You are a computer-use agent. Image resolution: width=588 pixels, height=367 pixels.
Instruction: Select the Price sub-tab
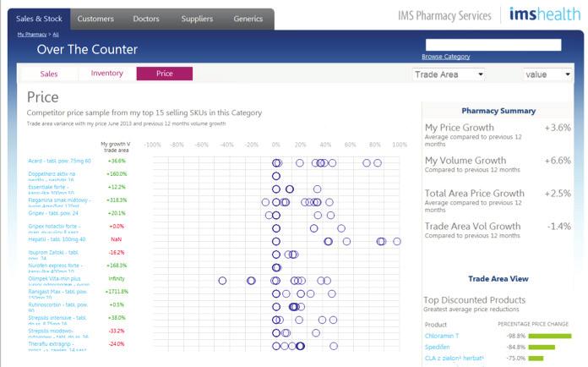click(165, 74)
